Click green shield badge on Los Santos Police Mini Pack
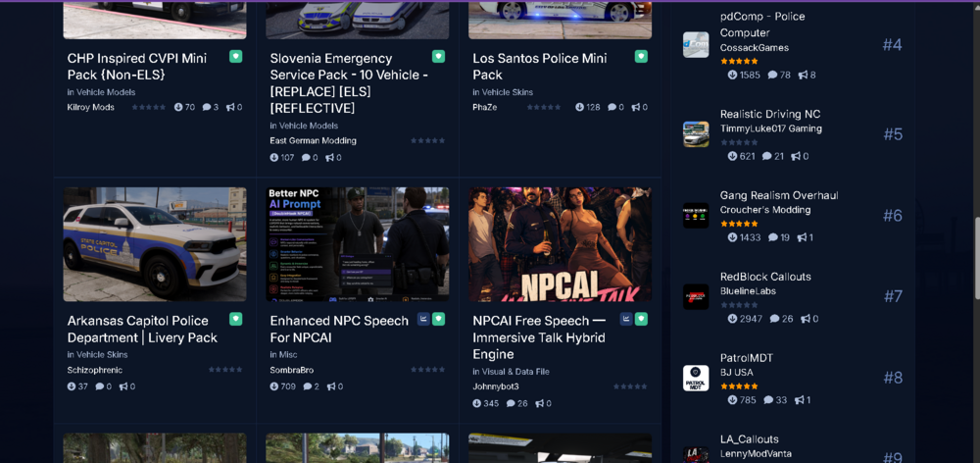980x463 pixels. (641, 56)
